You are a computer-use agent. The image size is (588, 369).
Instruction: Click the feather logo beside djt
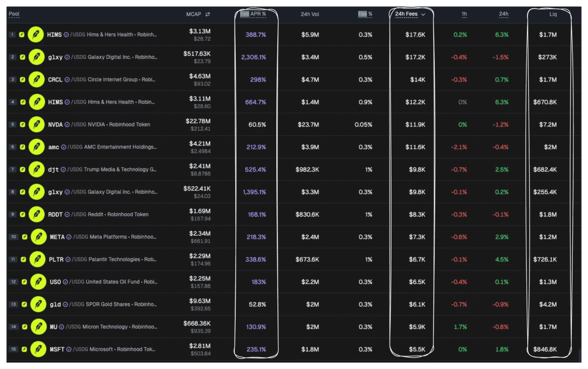[x=36, y=170]
